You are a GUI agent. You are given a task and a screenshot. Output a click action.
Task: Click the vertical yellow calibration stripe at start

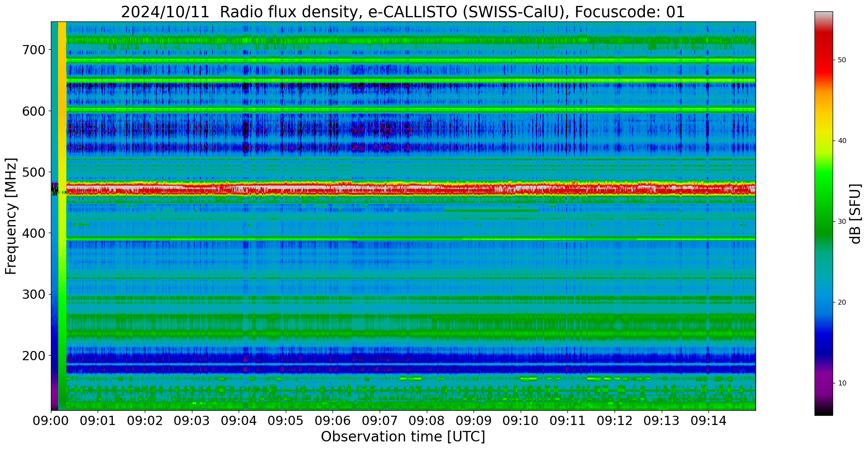coord(62,216)
